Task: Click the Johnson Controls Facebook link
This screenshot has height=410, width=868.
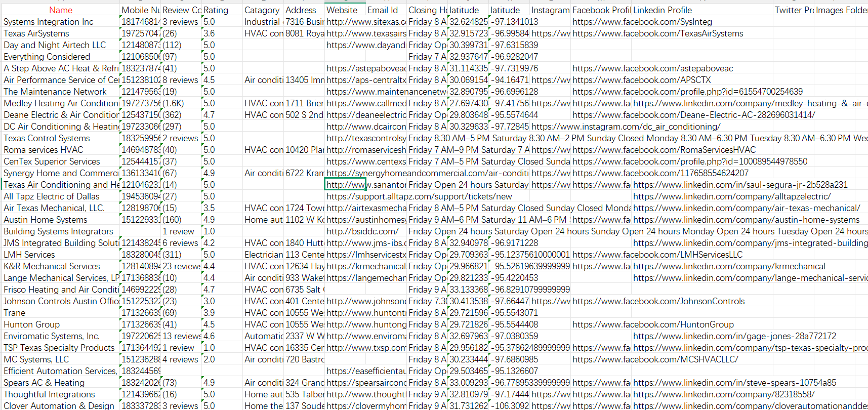Action: point(658,301)
